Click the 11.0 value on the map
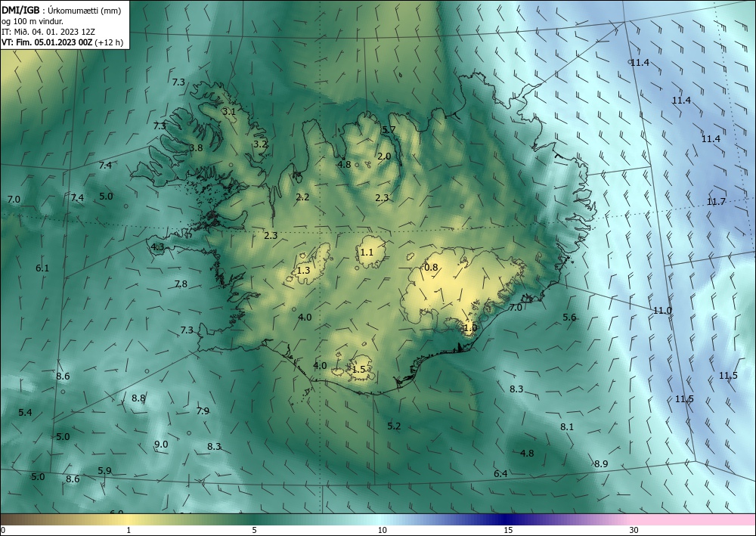Image resolution: width=756 pixels, height=536 pixels. 662,311
